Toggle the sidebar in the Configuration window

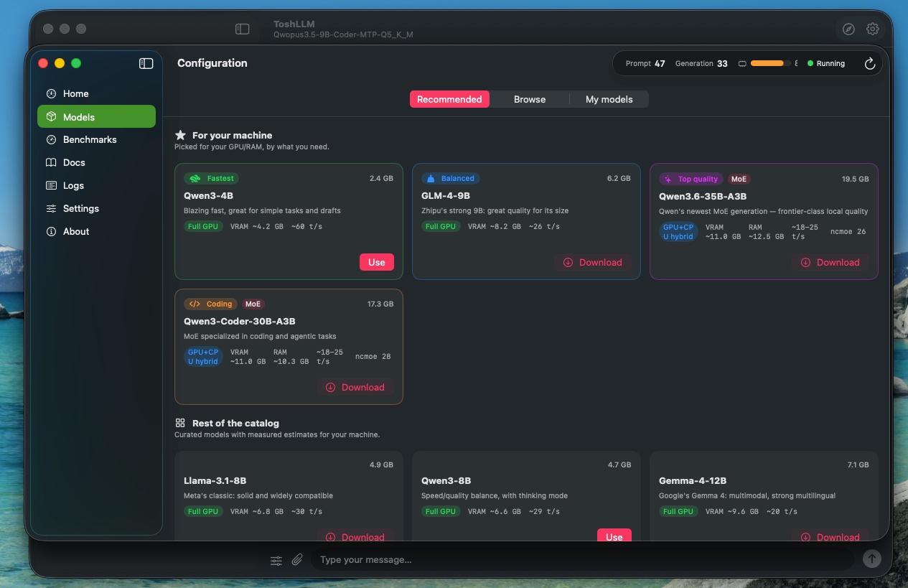146,63
